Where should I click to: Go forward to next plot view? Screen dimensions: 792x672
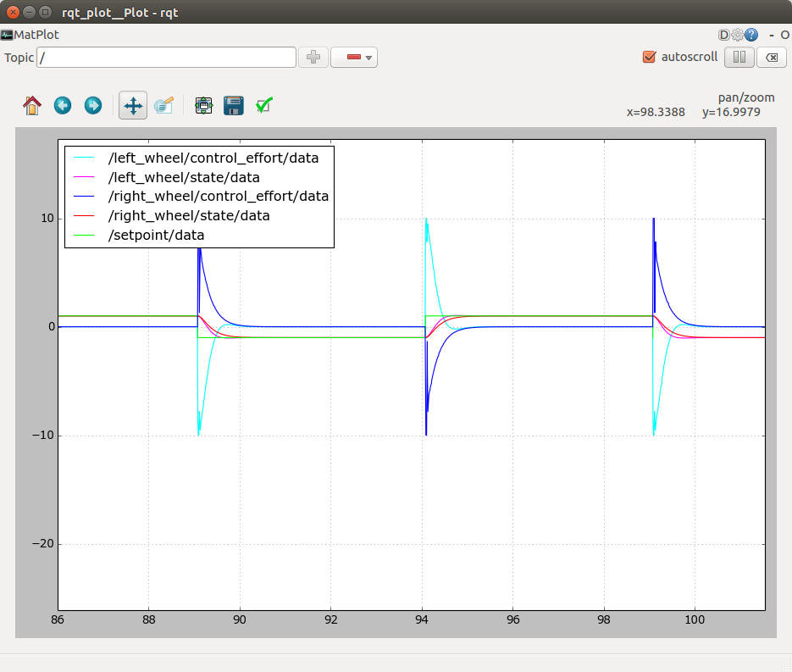click(x=93, y=105)
